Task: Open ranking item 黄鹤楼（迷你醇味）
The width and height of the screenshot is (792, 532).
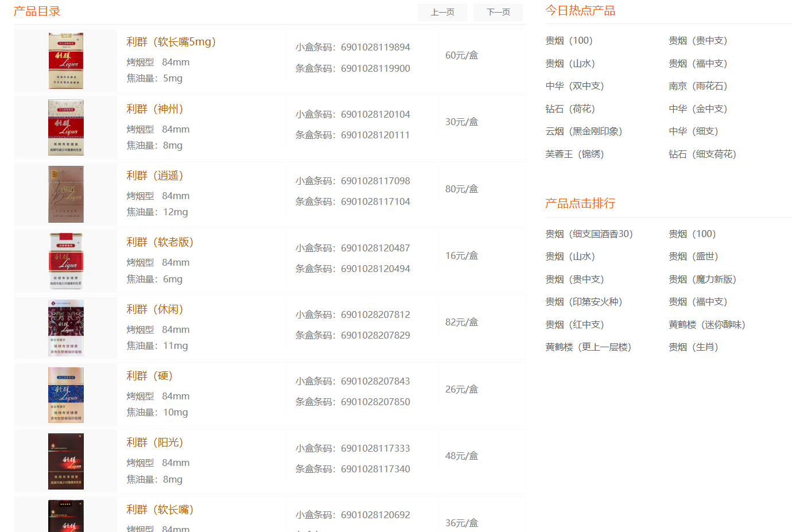Action: tap(707, 325)
